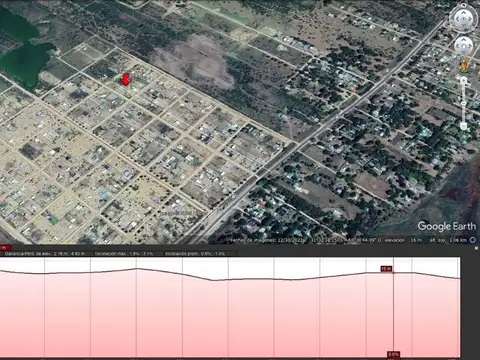Click the move-left arrow on the Move joystick
This screenshot has height=360, width=480.
(x=458, y=46)
